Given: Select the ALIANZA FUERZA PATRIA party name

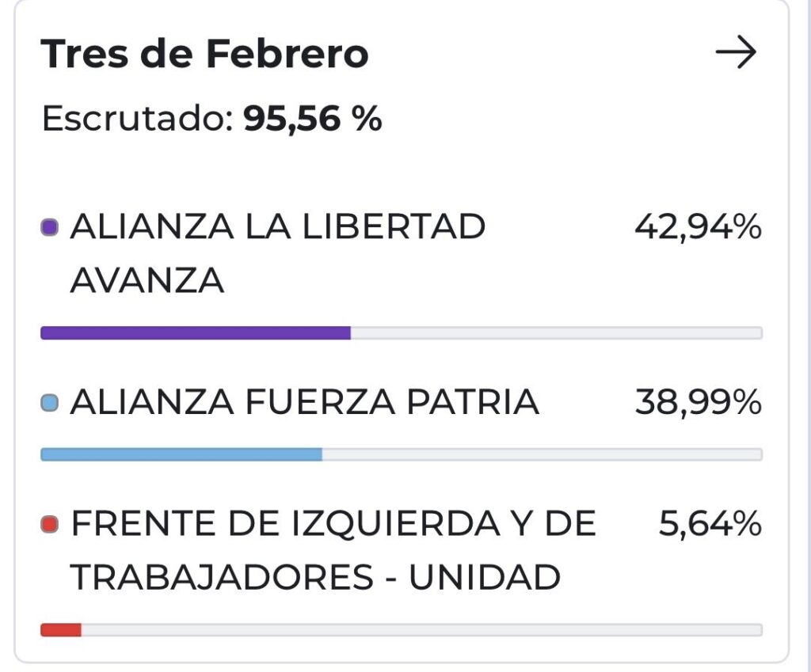Looking at the screenshot, I should point(305,404).
